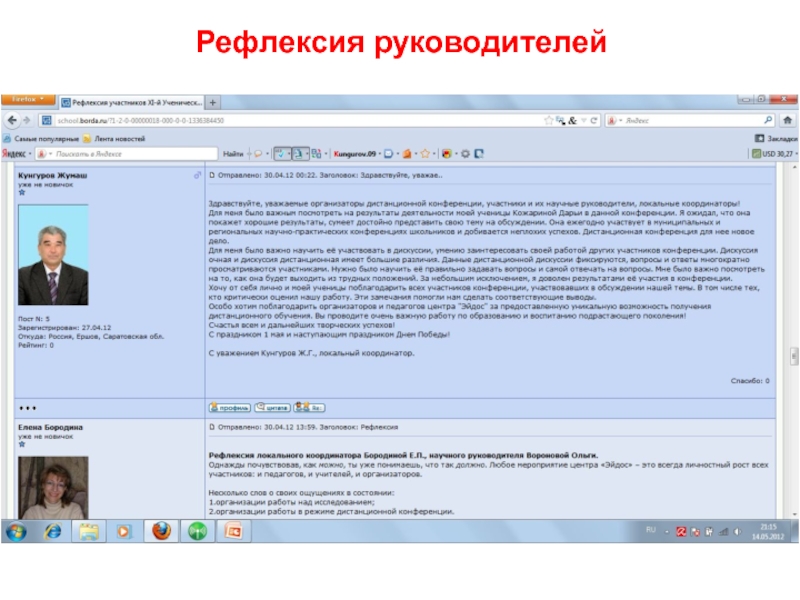The image size is (800, 600).
Task: Open Windows Media Player taskbar icon
Action: [123, 532]
